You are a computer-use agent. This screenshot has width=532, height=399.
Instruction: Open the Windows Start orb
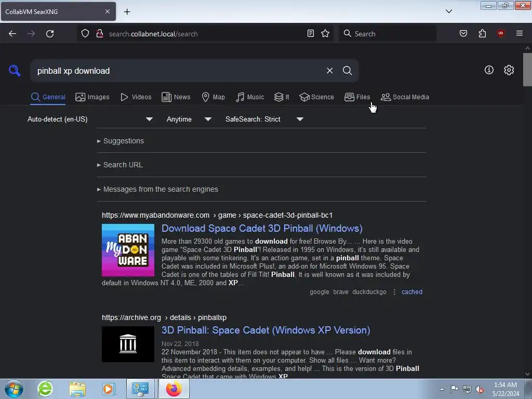coord(14,389)
